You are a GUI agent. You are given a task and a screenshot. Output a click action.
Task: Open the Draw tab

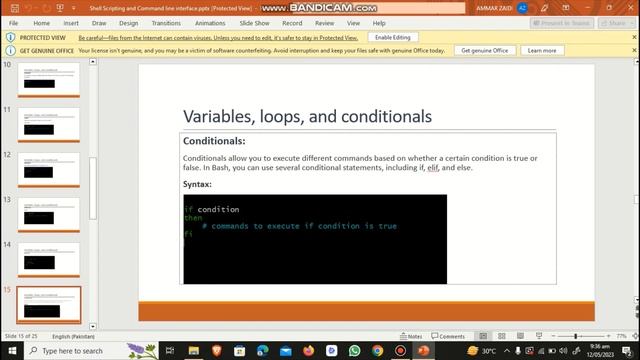(99, 23)
